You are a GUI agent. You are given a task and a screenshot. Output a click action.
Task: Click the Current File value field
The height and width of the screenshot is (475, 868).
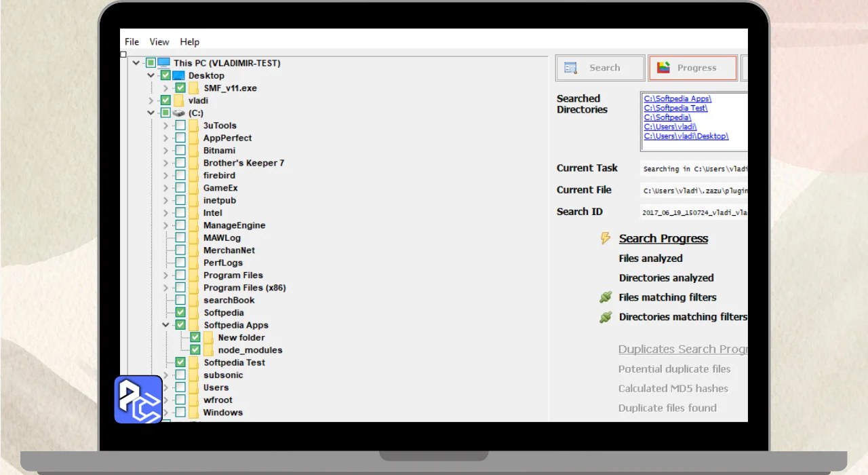[x=694, y=190]
